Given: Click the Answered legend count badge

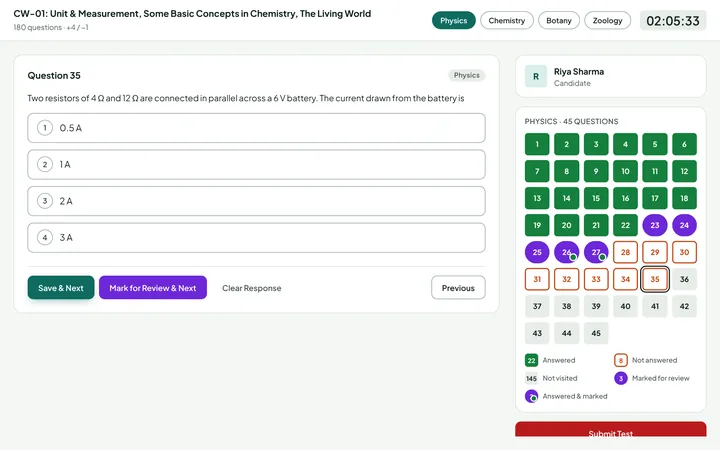Looking at the screenshot, I should pyautogui.click(x=531, y=360).
